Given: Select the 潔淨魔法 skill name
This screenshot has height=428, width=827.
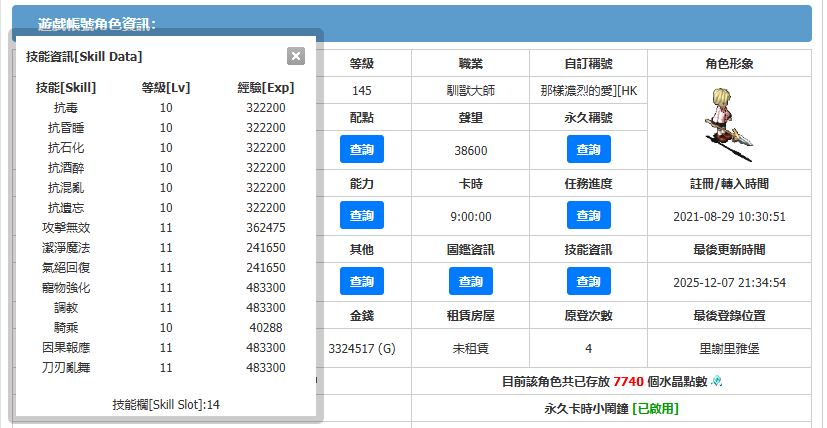Looking at the screenshot, I should coord(66,248).
